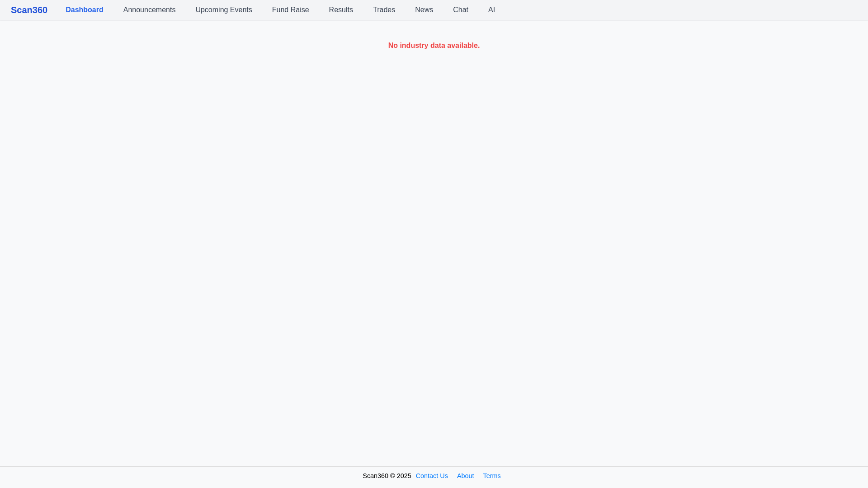Click the Contact Us footer link
The height and width of the screenshot is (488, 868).
click(432, 476)
